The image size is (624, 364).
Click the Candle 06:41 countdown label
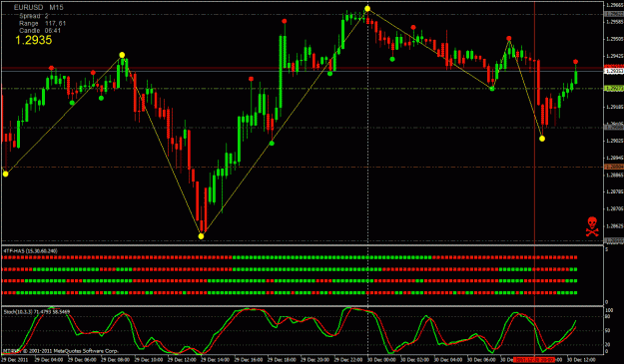tap(40, 31)
